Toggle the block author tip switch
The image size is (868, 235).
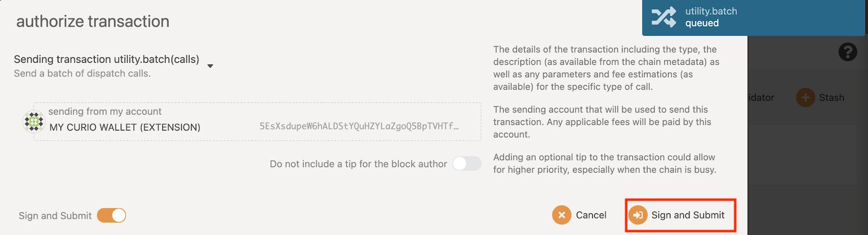coord(467,164)
